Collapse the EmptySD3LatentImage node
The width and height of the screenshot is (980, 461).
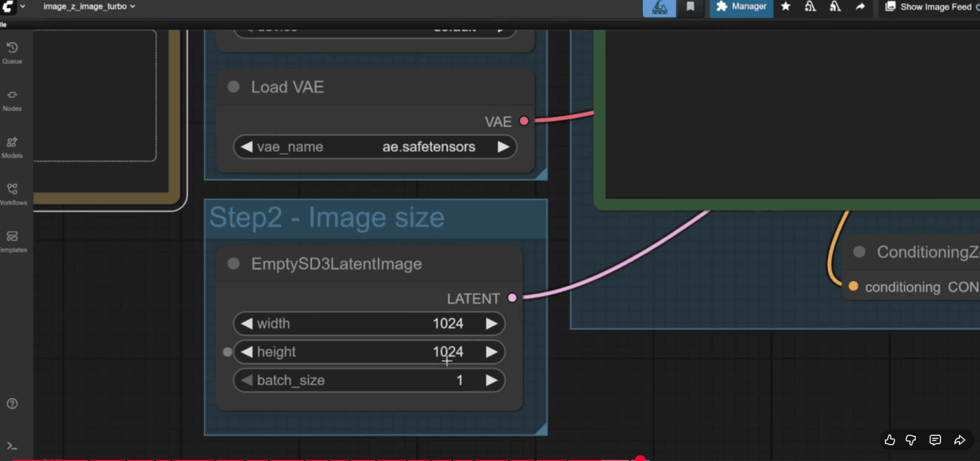click(233, 264)
